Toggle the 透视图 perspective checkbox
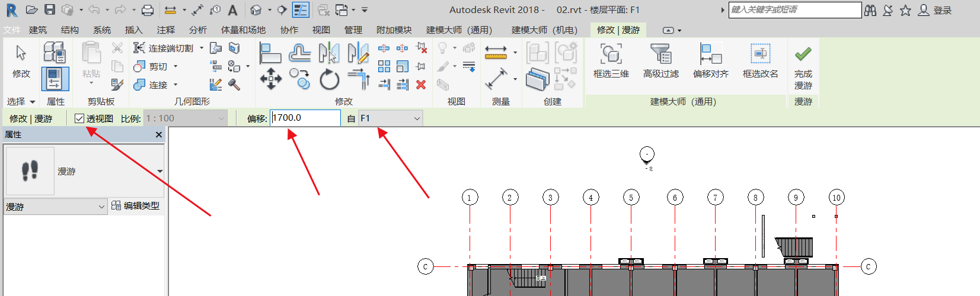Viewport: 980px width, 296px height. pyautogui.click(x=79, y=118)
